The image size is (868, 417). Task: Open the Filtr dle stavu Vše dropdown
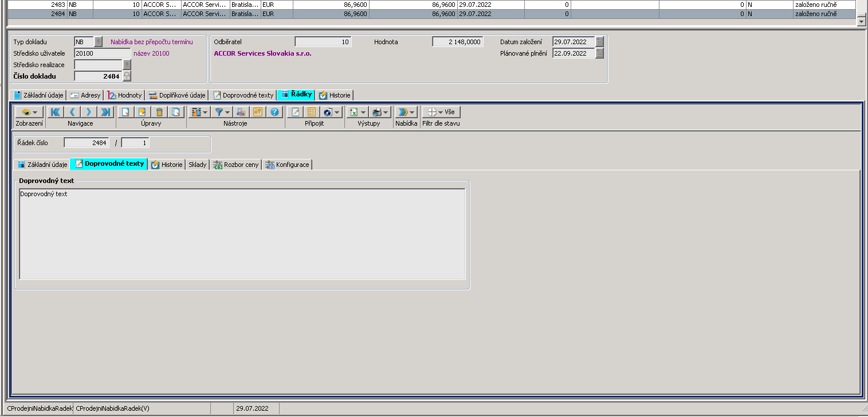click(x=441, y=112)
